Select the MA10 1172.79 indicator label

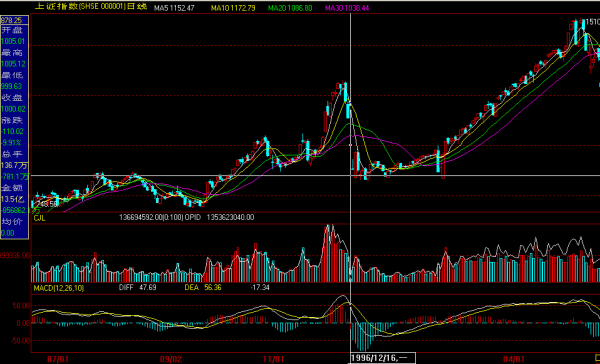tap(233, 8)
